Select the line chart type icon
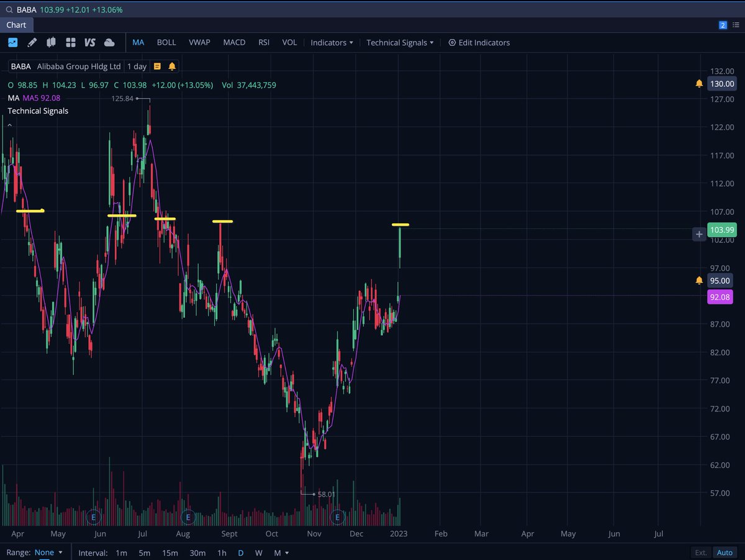 click(13, 42)
